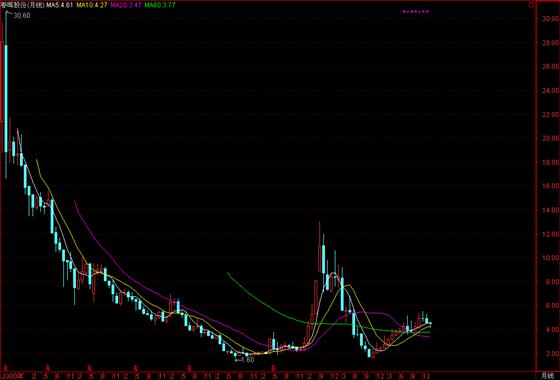
Task: Click the purple dotted text near chart top-right
Action: click(x=416, y=11)
